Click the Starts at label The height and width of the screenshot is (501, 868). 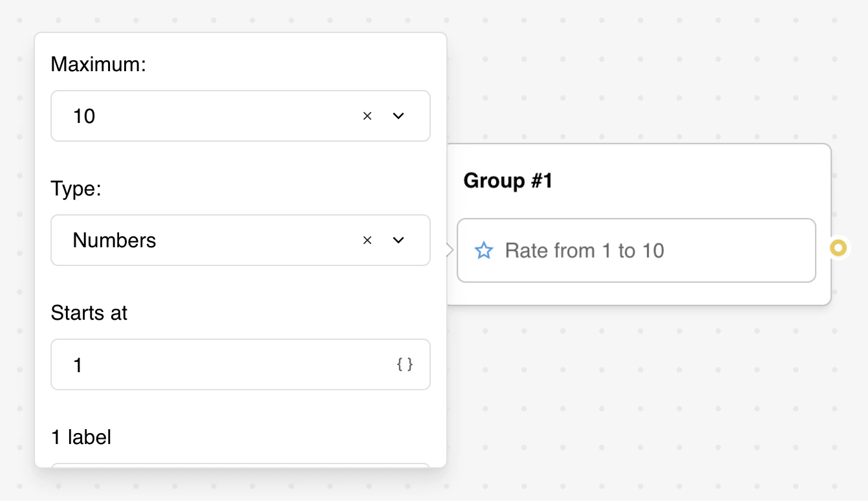(x=89, y=313)
